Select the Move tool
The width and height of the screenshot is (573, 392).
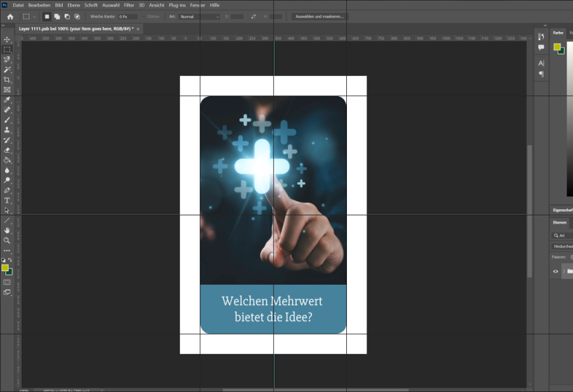point(7,39)
